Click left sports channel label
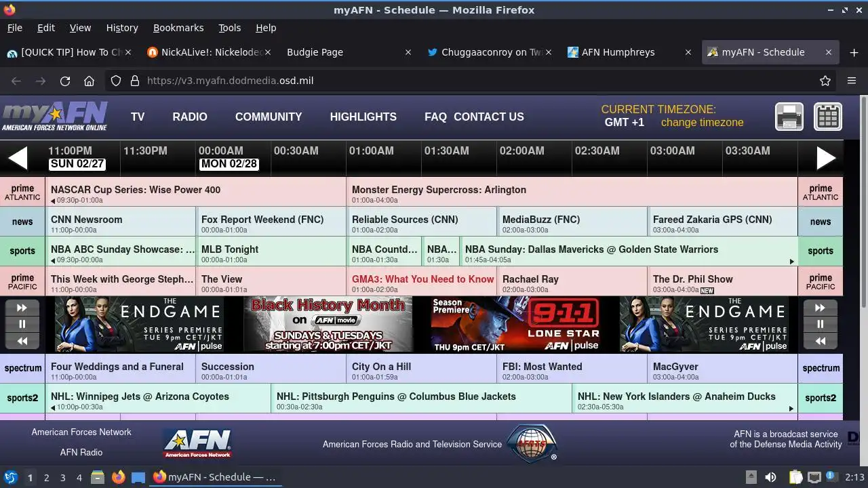This screenshot has height=488, width=868. pos(22,251)
